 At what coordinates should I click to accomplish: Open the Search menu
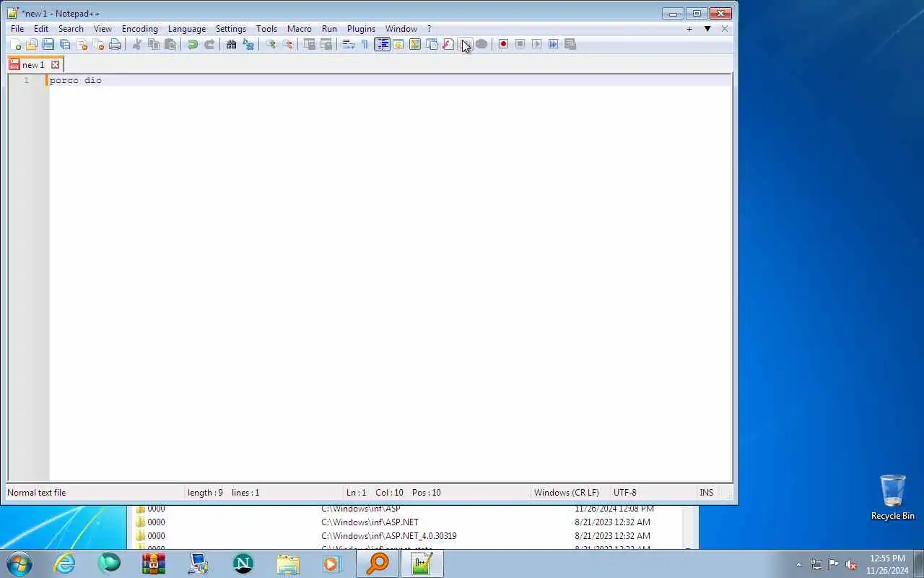pyautogui.click(x=71, y=29)
